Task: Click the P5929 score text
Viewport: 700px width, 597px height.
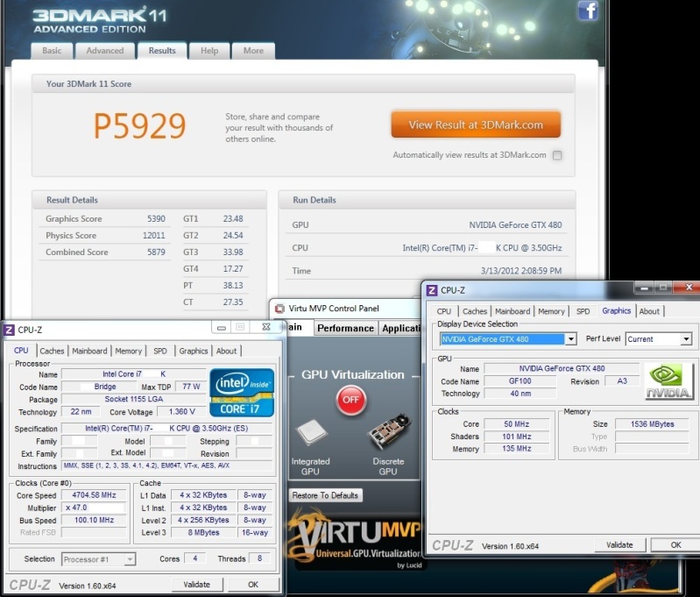Action: 139,126
